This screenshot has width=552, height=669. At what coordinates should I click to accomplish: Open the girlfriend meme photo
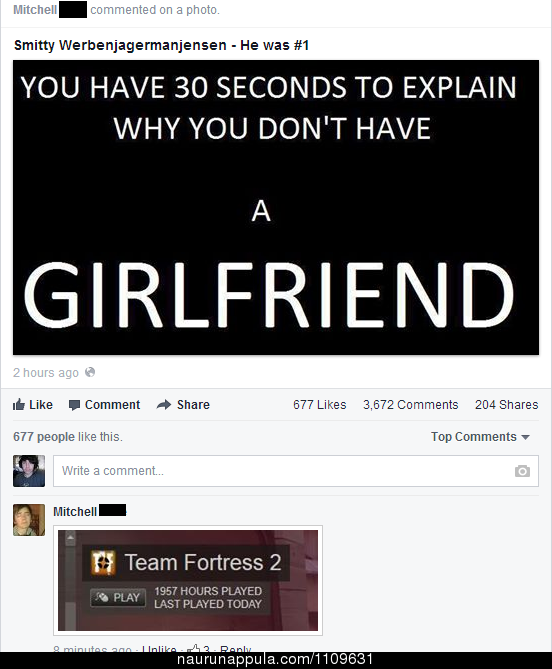tap(276, 207)
